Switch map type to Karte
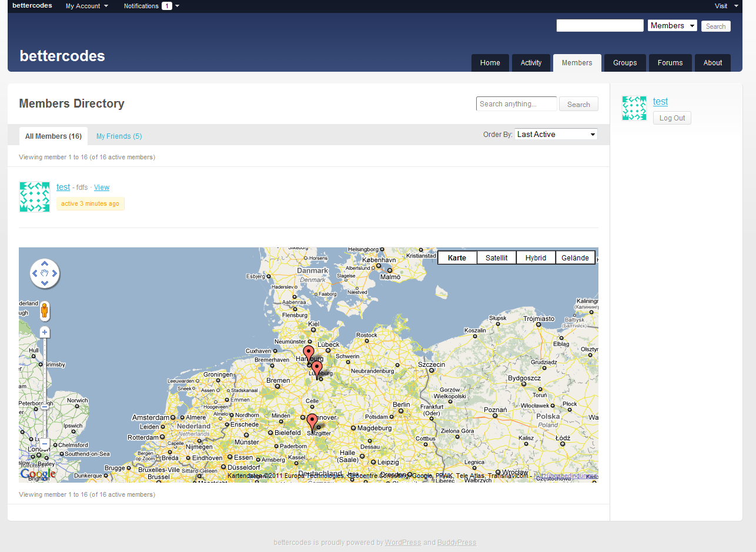Screen dimensions: 756x552 457,257
